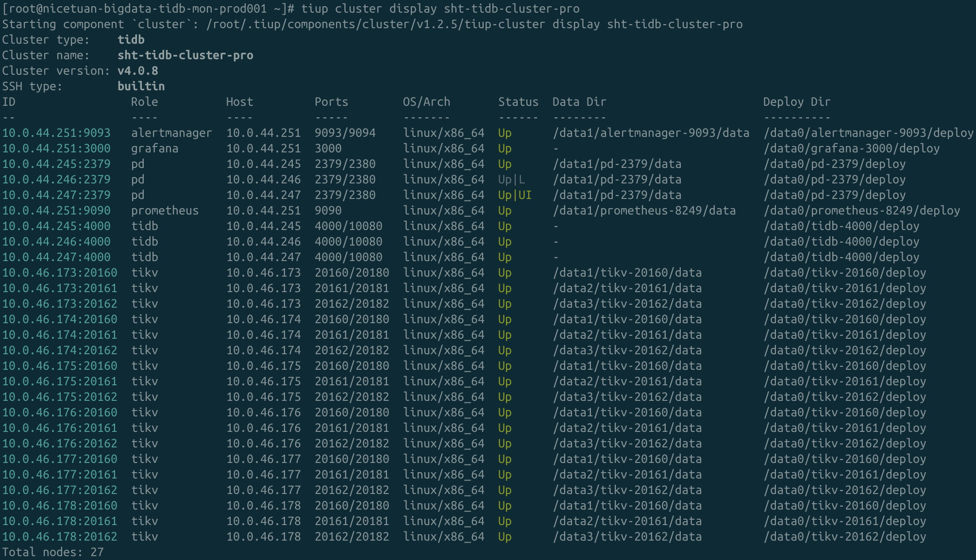Click the grafana role text
This screenshot has height=560, width=976.
click(x=154, y=148)
